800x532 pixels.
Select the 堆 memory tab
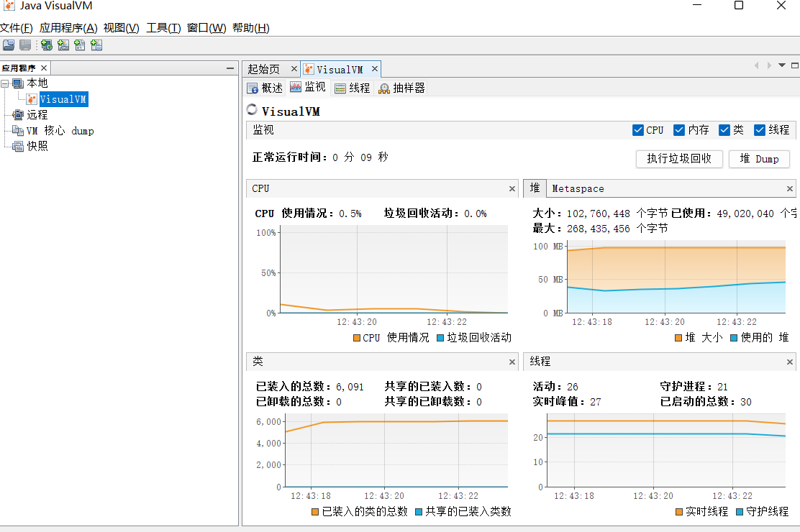pyautogui.click(x=535, y=188)
